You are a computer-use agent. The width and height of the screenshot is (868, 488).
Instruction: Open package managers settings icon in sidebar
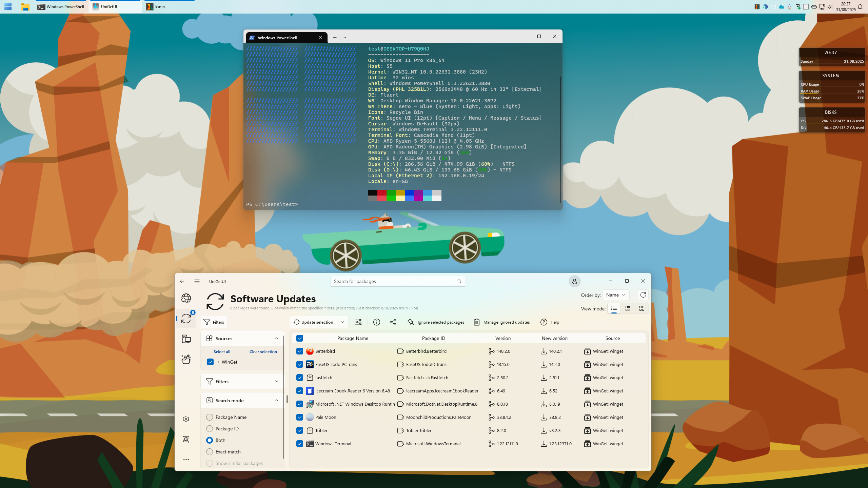[x=186, y=439]
